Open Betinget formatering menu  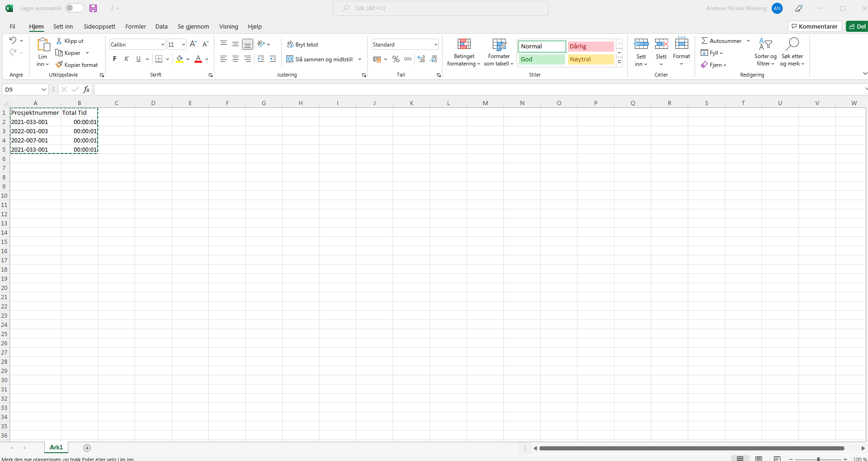[x=464, y=52]
